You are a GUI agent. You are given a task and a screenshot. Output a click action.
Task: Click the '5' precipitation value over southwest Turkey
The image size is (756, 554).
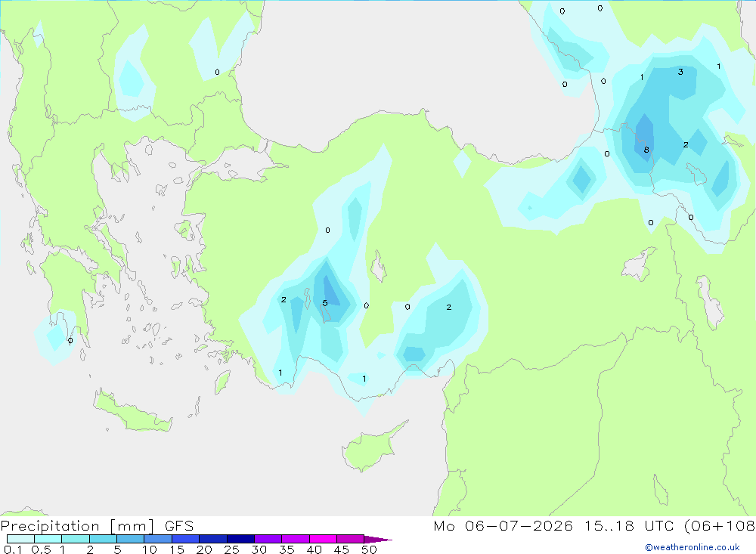tap(325, 303)
